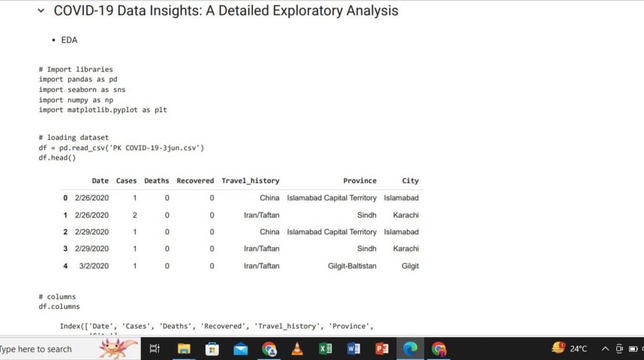Click the Travel_history column header

[250, 181]
